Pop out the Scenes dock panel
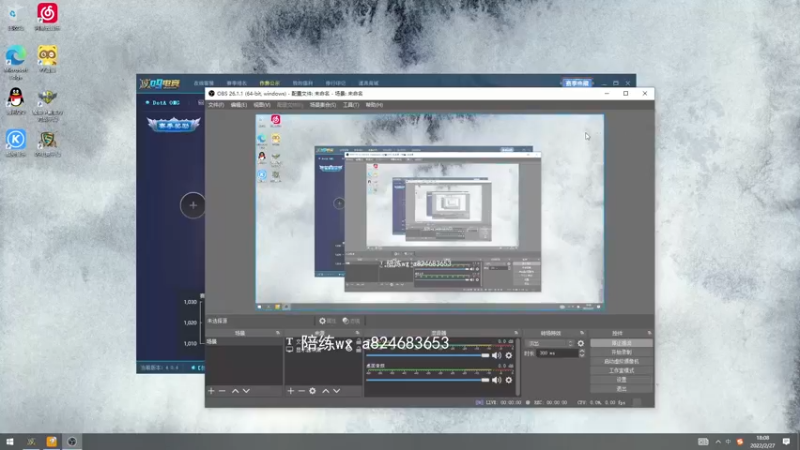 [278, 333]
